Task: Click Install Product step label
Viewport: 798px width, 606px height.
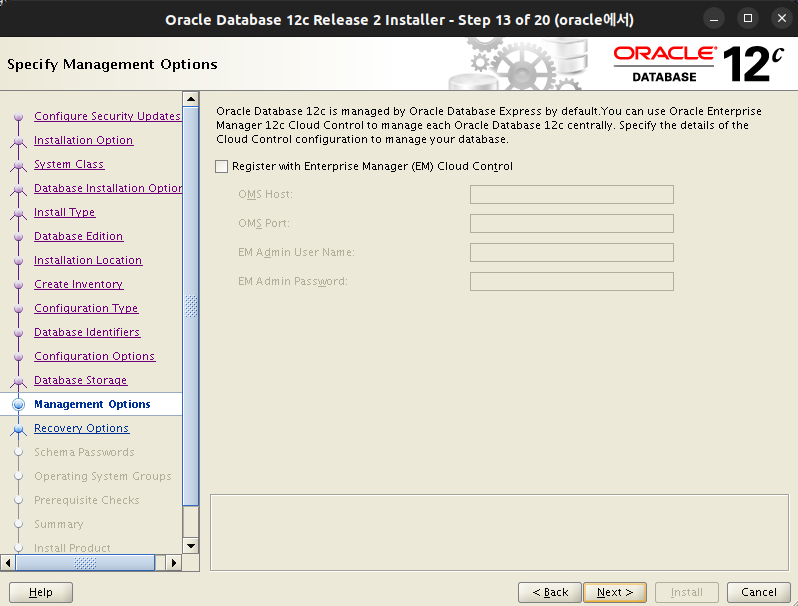Action: click(x=72, y=548)
